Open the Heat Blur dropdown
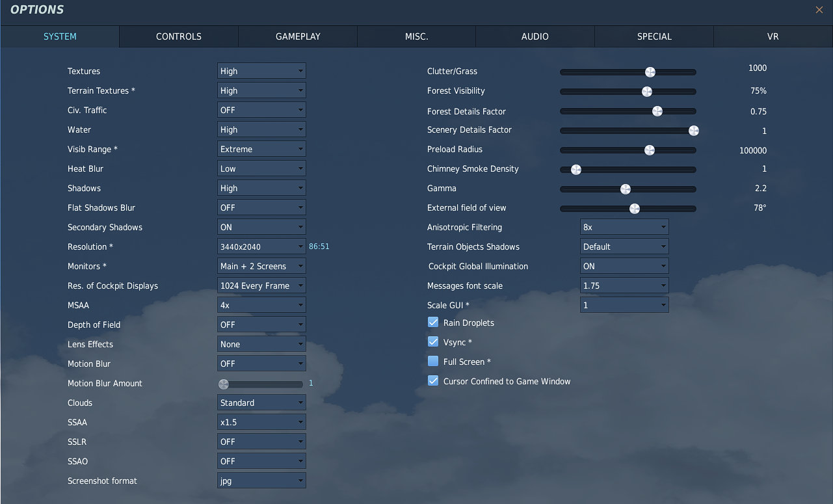833x504 pixels. point(261,168)
